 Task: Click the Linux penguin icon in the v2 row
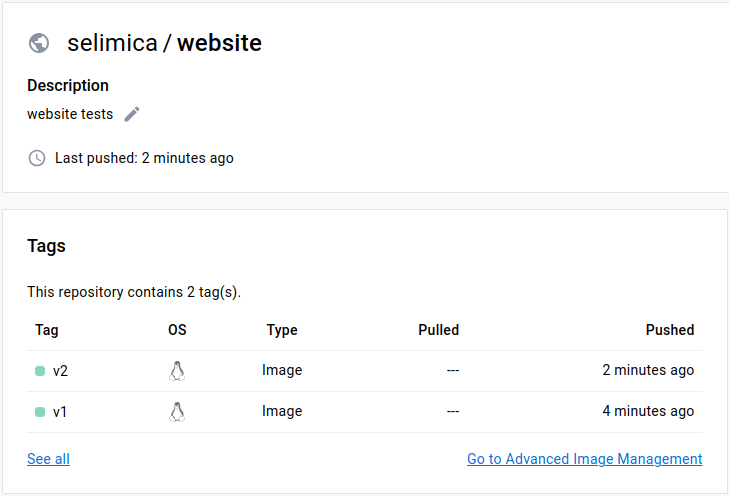coord(177,371)
